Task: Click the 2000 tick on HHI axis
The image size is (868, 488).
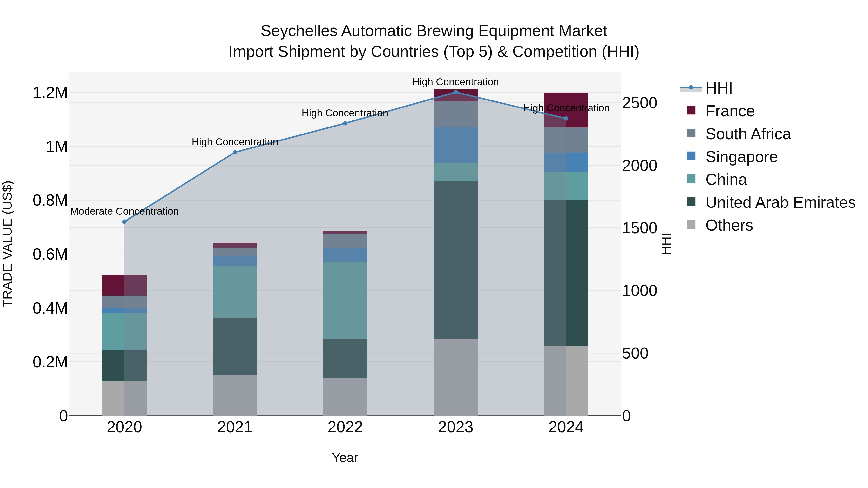Action: (639, 165)
